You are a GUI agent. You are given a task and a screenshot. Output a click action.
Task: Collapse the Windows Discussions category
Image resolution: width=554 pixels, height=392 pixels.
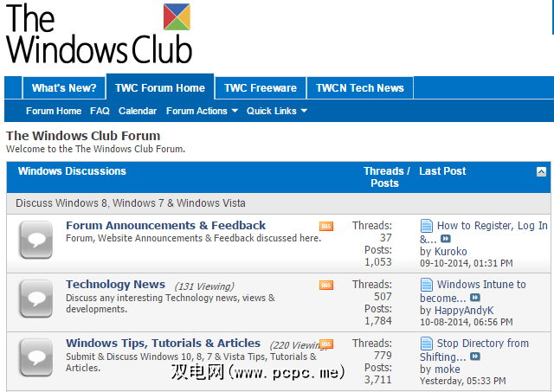(541, 172)
